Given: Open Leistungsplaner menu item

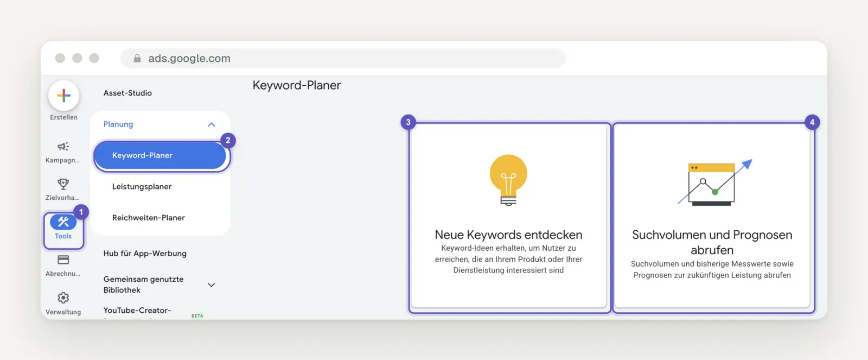Looking at the screenshot, I should point(142,186).
